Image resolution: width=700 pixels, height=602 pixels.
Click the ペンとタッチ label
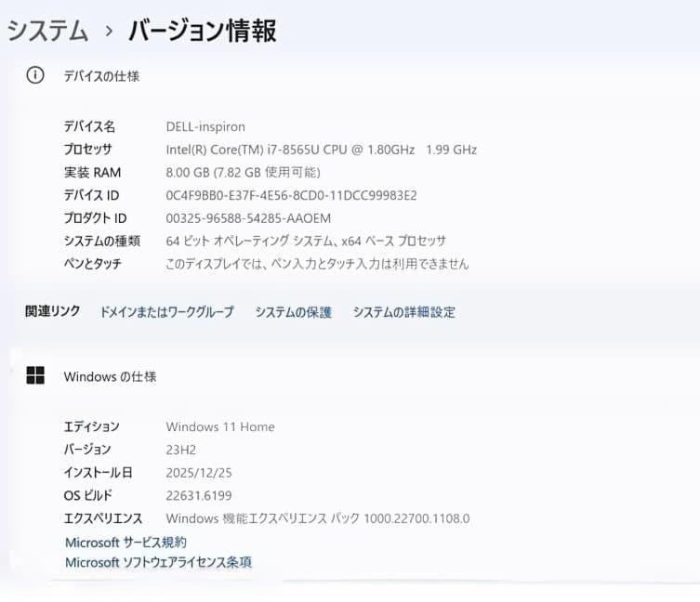[92, 264]
